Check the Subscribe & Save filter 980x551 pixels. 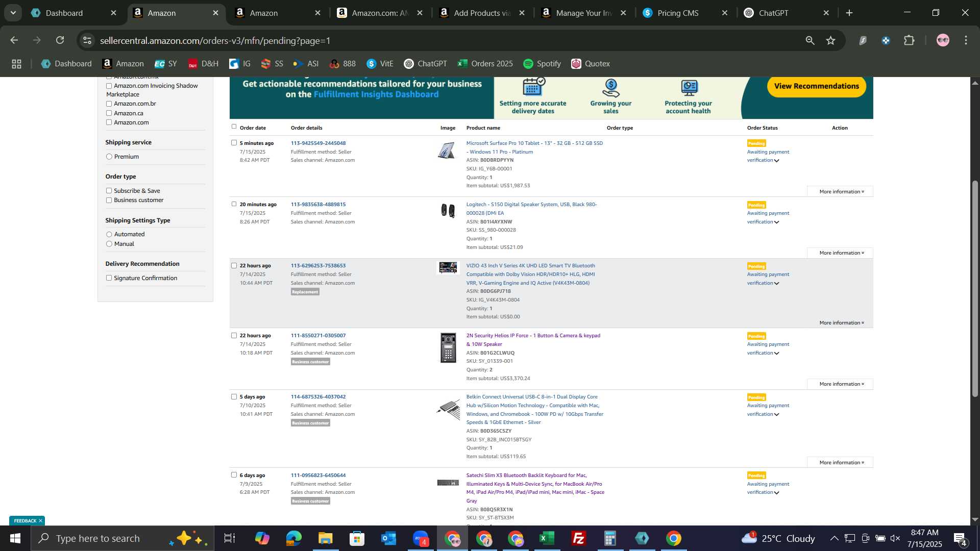(109, 191)
